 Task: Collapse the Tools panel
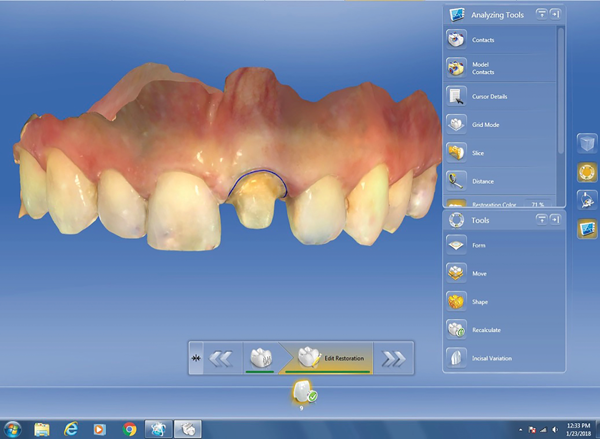click(541, 219)
